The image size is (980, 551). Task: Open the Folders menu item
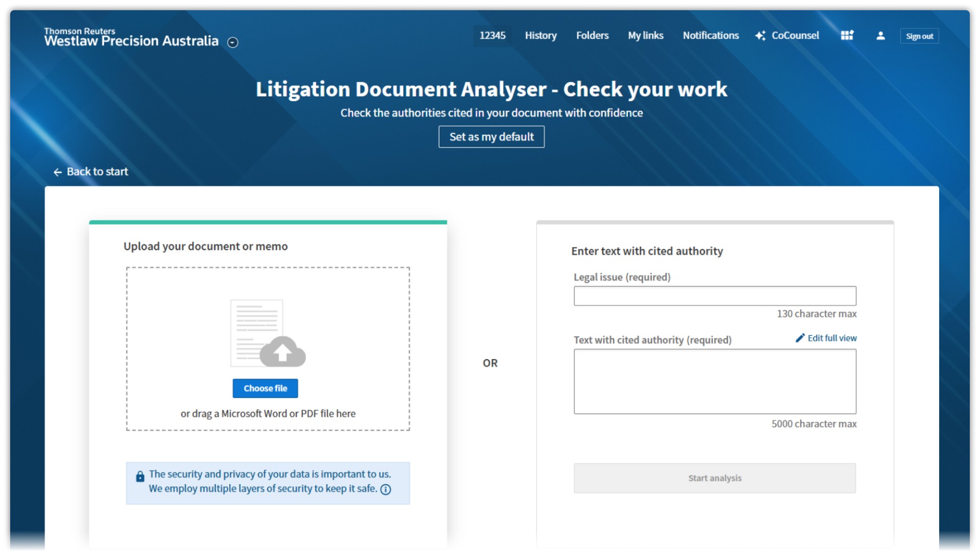coord(592,36)
